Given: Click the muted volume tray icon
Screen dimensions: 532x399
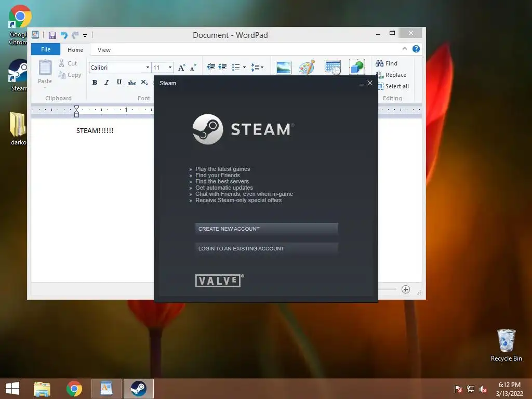Looking at the screenshot, I should 483,389.
